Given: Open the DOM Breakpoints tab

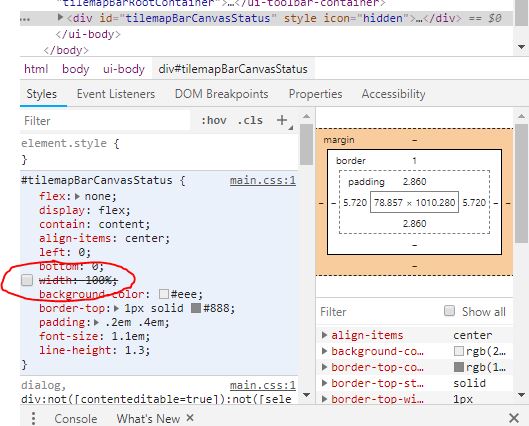Looking at the screenshot, I should tap(221, 94).
